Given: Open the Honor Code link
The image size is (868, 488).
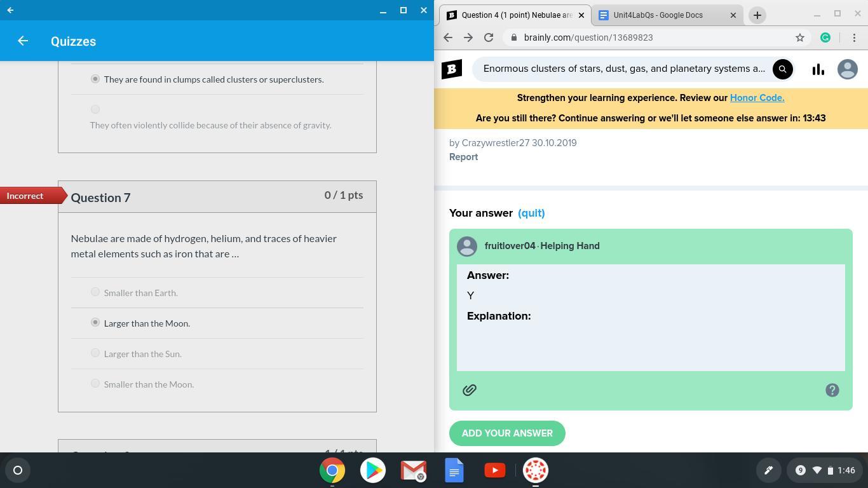Looking at the screenshot, I should coord(757,98).
